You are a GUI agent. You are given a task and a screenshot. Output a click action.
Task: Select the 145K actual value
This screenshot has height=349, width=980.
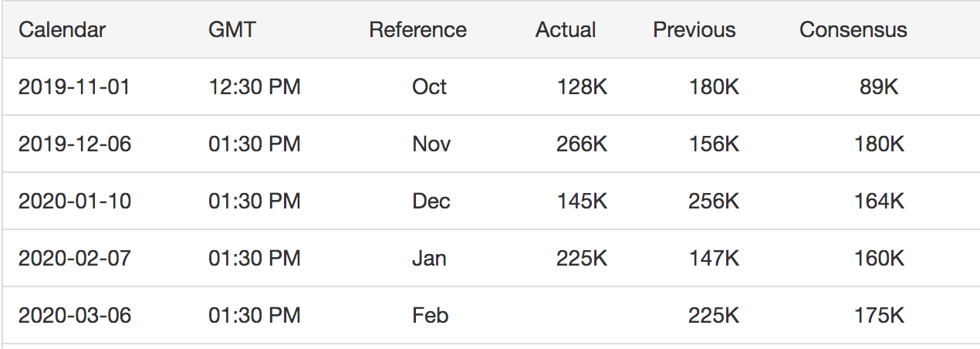click(x=582, y=202)
